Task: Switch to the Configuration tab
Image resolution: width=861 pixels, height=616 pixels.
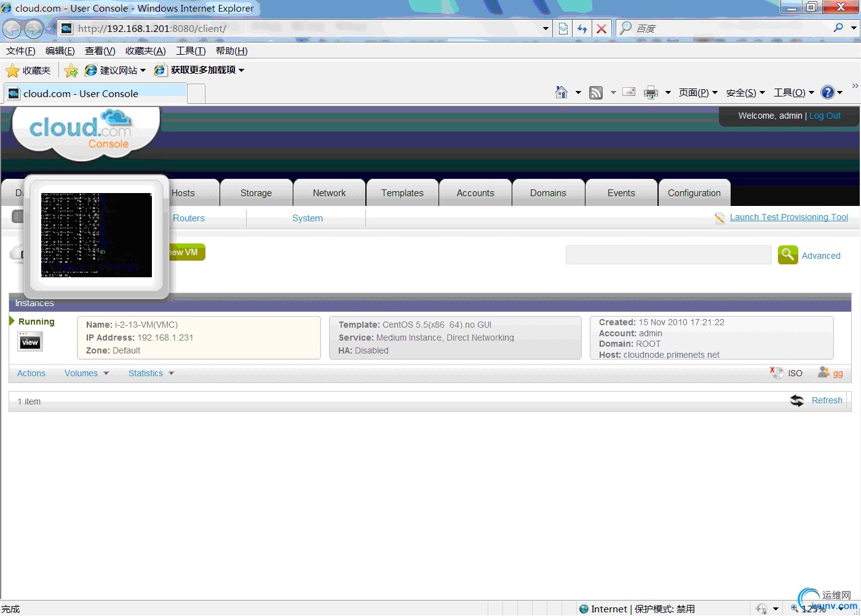Action: pyautogui.click(x=694, y=193)
